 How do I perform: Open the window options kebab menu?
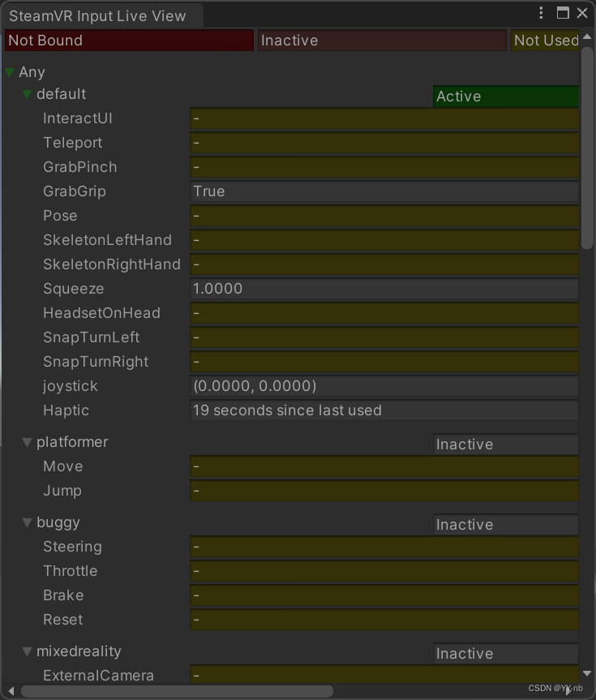tap(541, 12)
